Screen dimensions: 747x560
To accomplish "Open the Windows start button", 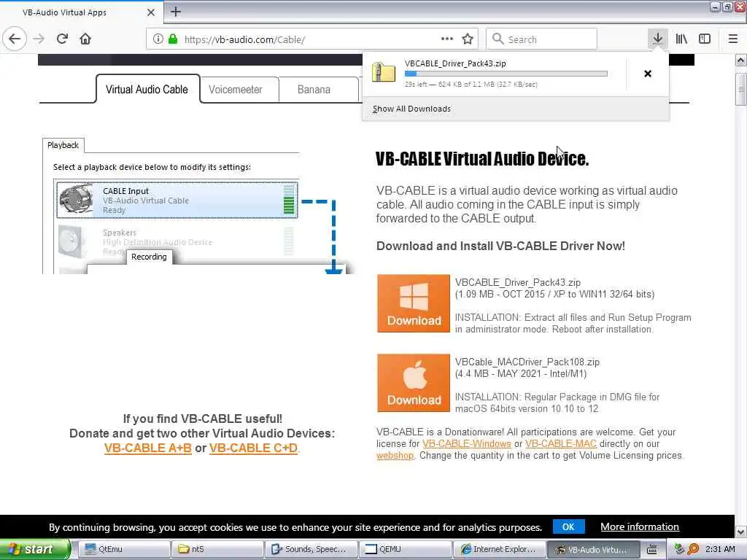I will [35, 550].
